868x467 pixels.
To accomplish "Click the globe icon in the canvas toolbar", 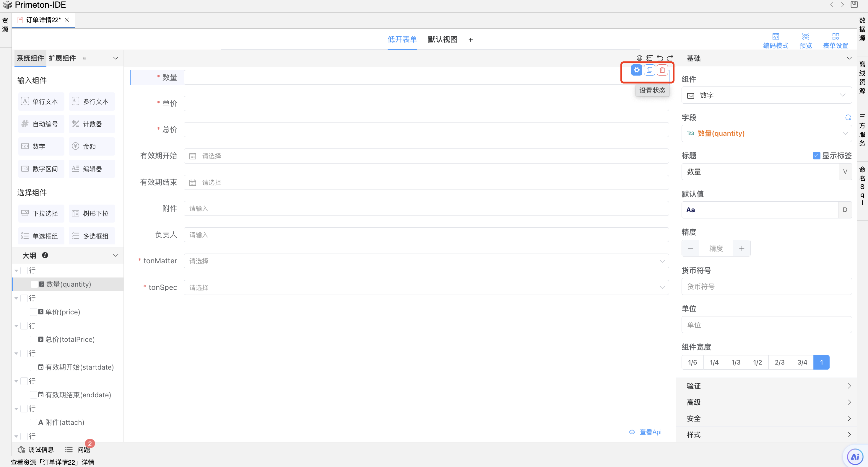I will click(639, 58).
